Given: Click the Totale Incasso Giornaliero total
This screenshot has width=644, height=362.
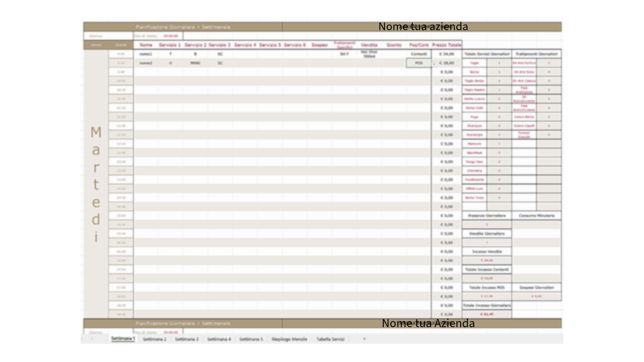Looking at the screenshot, I should pos(487,314).
